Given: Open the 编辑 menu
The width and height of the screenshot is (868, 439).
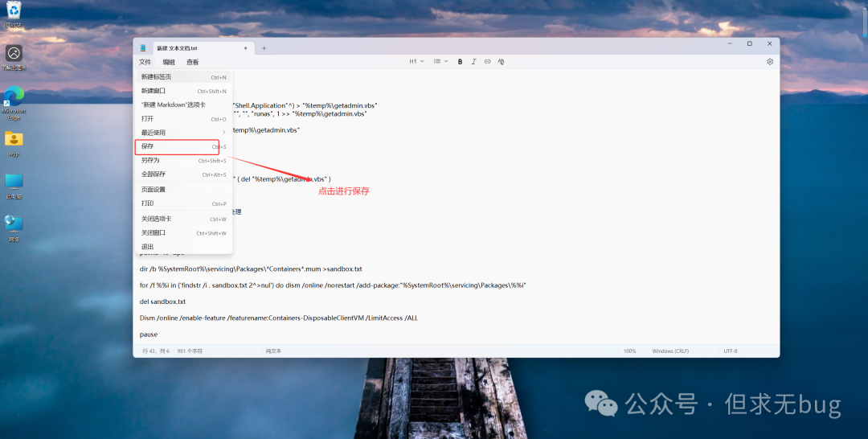Looking at the screenshot, I should tap(169, 62).
